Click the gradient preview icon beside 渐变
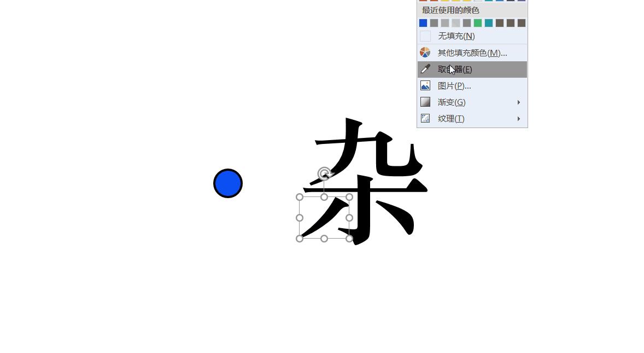Image resolution: width=644 pixels, height=353 pixels. coord(425,102)
